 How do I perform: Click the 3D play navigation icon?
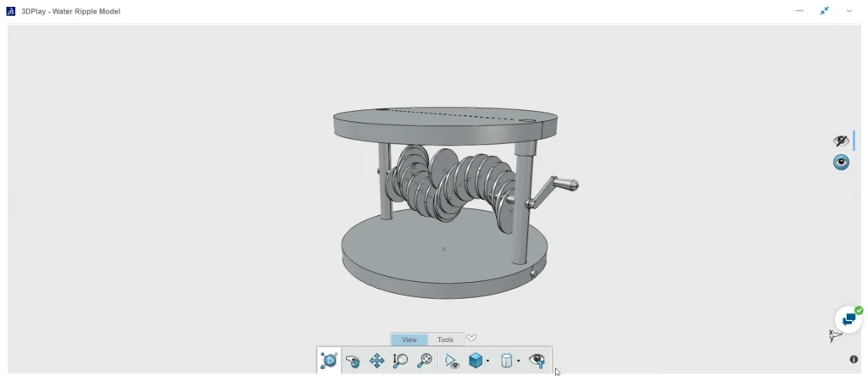pos(329,361)
